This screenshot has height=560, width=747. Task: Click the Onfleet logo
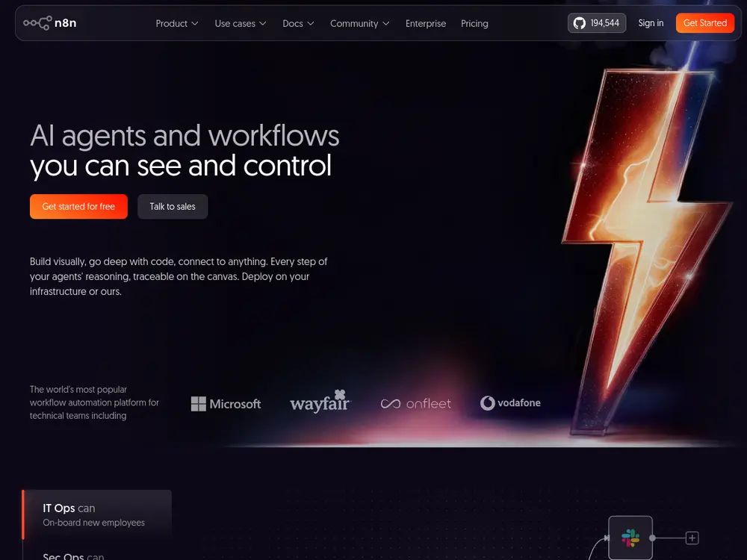tap(415, 404)
